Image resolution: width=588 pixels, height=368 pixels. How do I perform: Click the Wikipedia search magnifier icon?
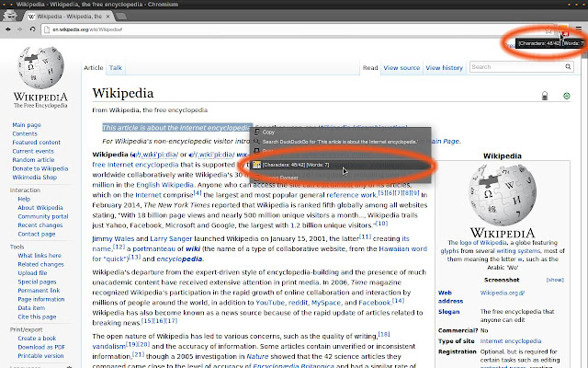tap(568, 67)
